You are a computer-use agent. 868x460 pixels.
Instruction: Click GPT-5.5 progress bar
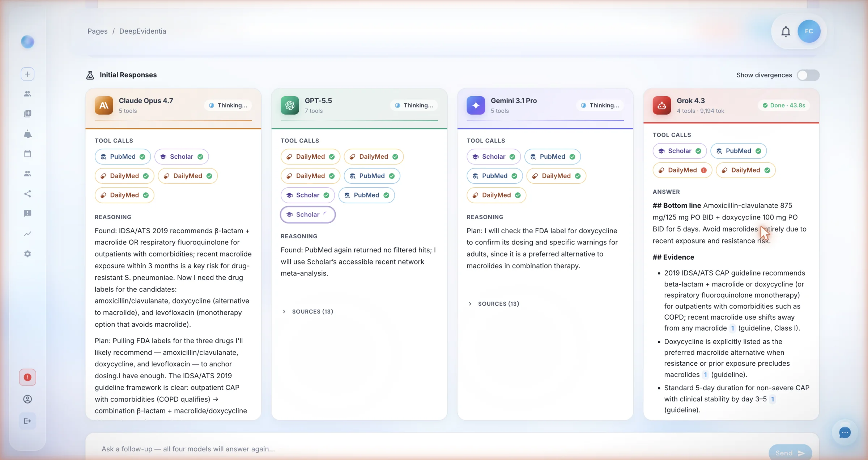coord(359,120)
